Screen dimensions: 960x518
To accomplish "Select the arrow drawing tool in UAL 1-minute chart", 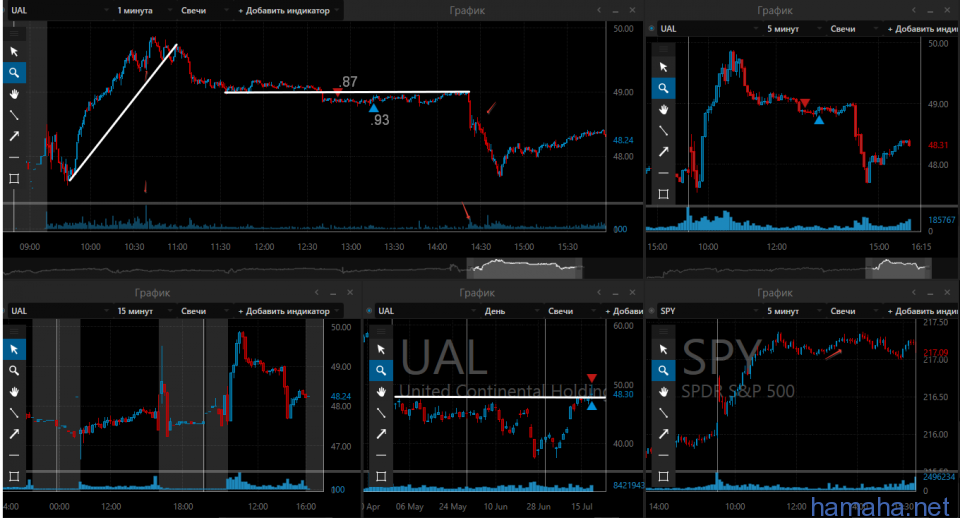I will [14, 136].
